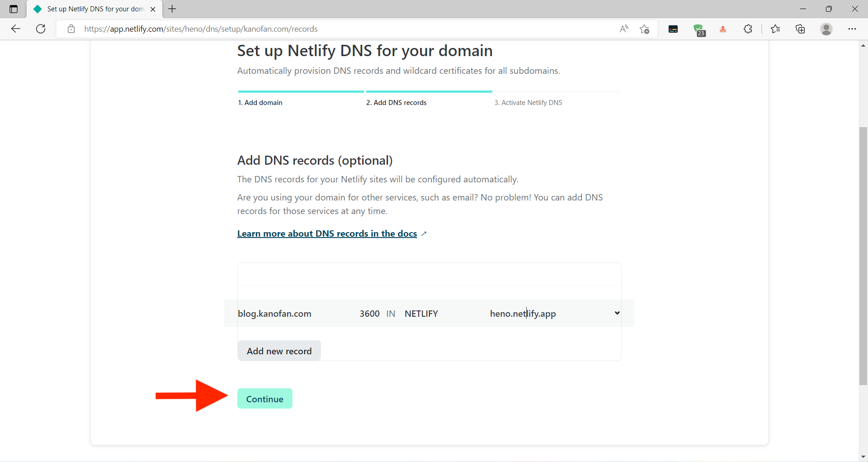Click Add new record button

(x=279, y=351)
